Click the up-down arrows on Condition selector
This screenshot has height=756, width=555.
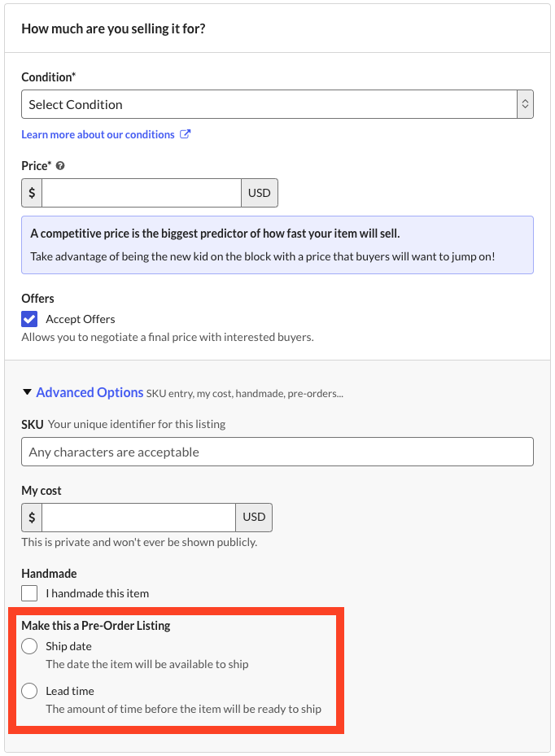coord(525,104)
